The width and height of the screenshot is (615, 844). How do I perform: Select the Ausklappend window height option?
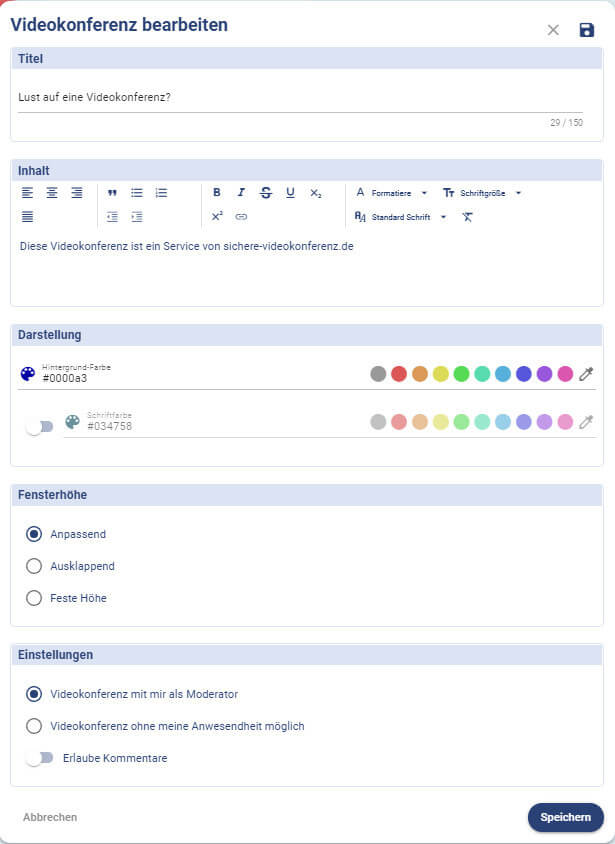click(34, 566)
